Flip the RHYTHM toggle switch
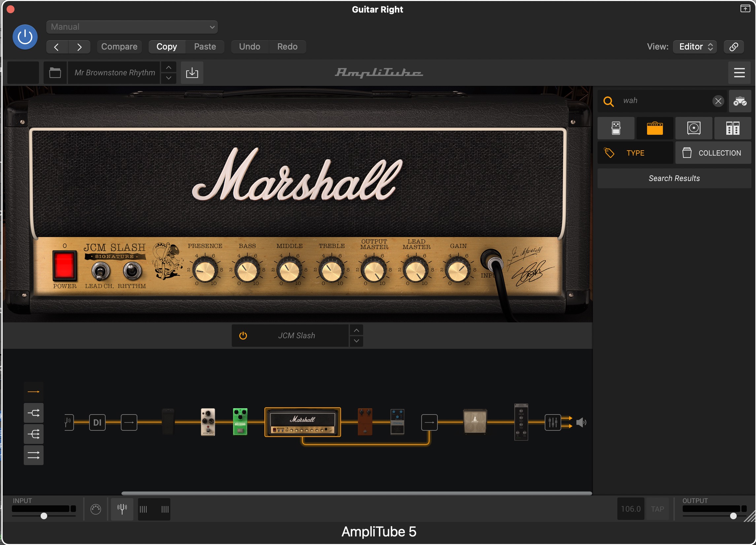The width and height of the screenshot is (756, 545). click(x=132, y=271)
